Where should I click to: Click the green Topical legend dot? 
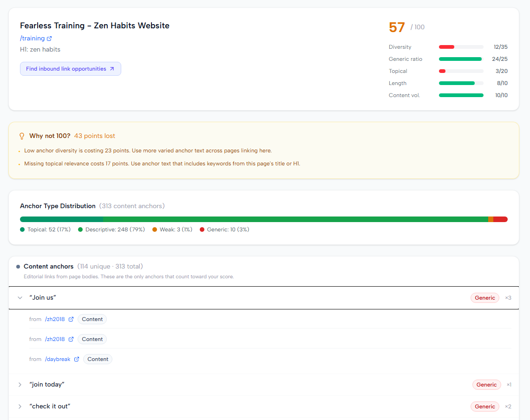coord(22,230)
